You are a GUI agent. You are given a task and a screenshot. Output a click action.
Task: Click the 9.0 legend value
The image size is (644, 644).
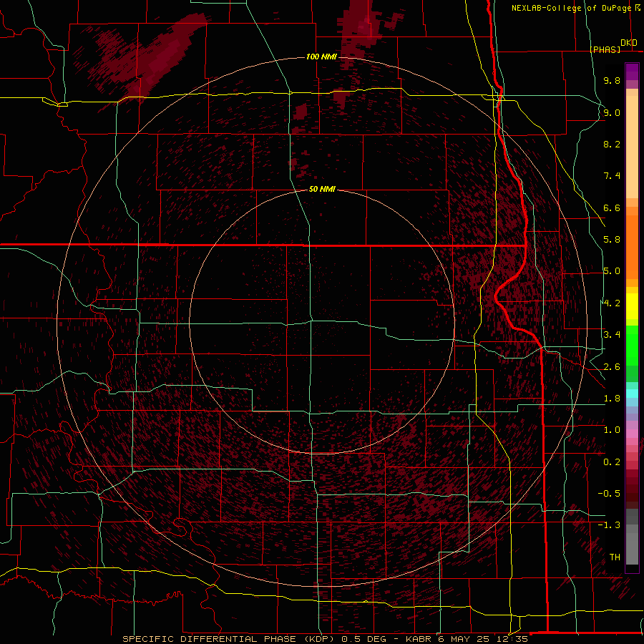tap(612, 112)
